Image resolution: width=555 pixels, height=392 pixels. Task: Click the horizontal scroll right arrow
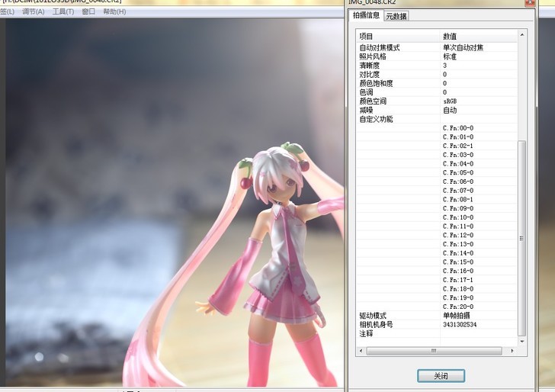pyautogui.click(x=512, y=351)
